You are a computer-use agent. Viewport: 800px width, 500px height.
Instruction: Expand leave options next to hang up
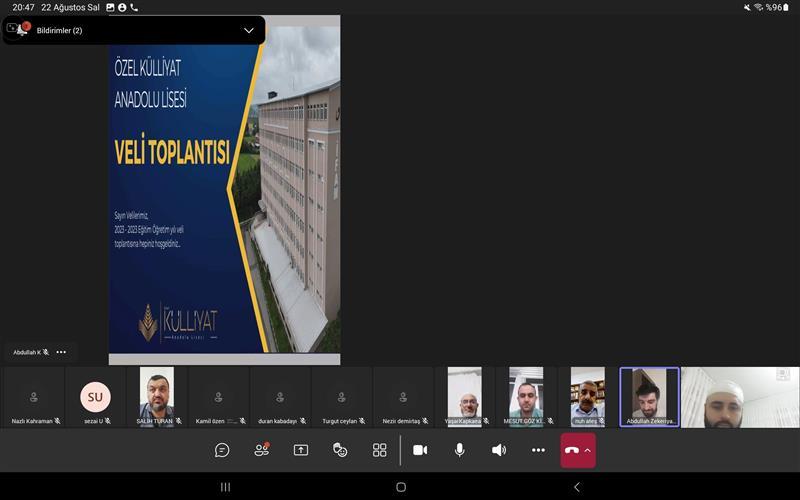coord(588,451)
